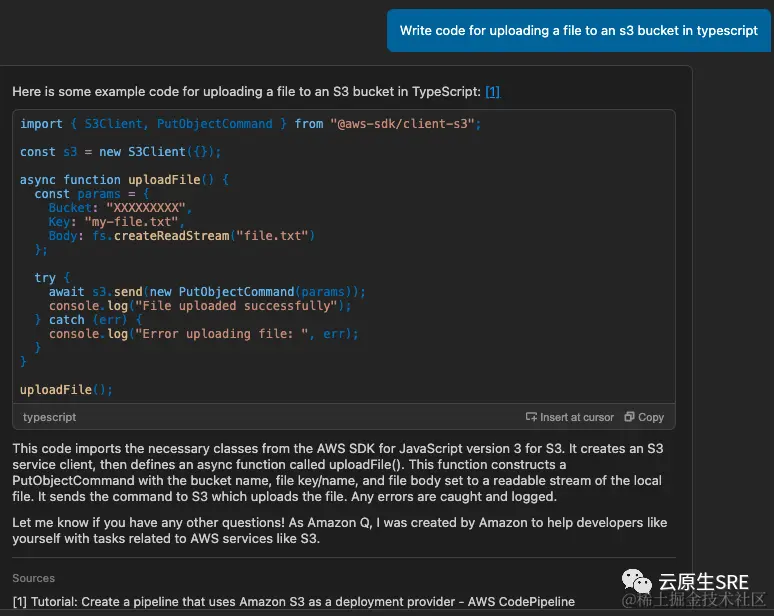Click the 'This code imports' explanation paragraph
This screenshot has width=774, height=616.
click(x=338, y=472)
